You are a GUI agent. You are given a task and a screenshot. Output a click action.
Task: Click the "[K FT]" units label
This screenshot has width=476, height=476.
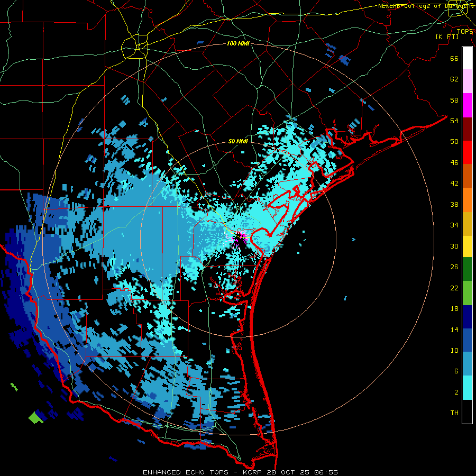(x=447, y=37)
